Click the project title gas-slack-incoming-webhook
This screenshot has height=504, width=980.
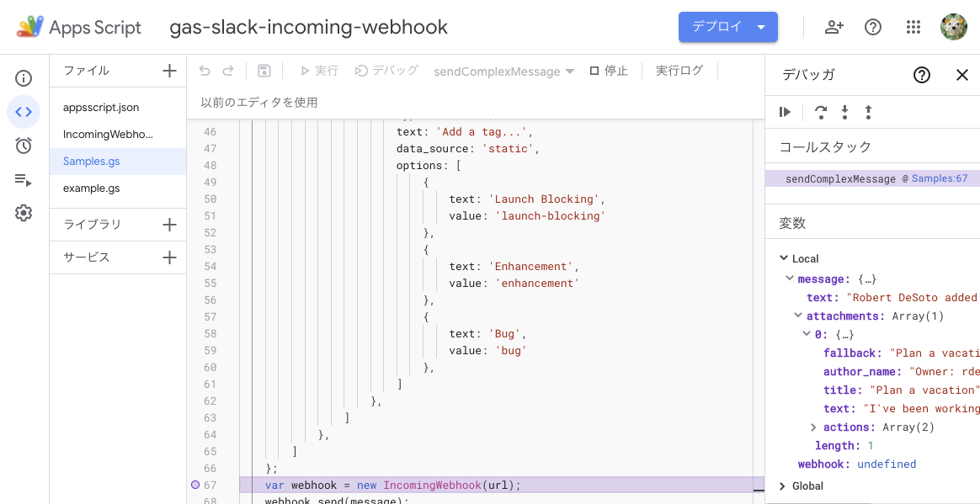[309, 28]
